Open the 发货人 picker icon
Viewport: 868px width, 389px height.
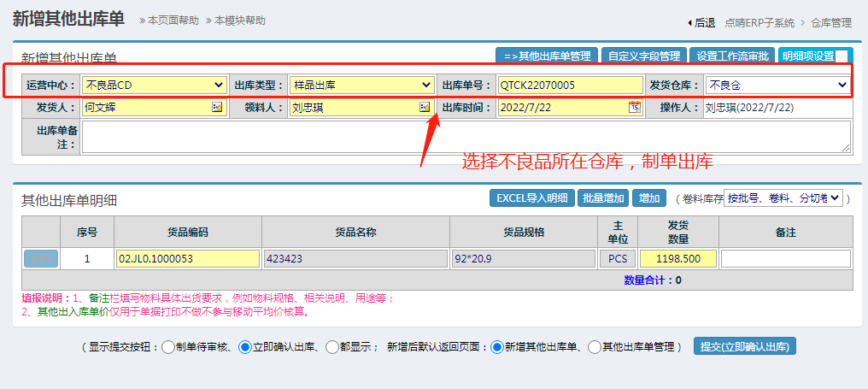[217, 108]
